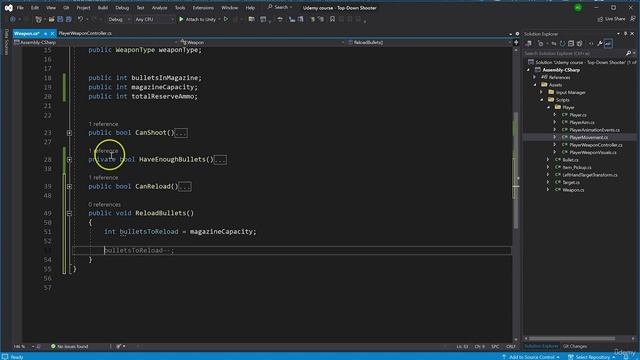640x360 pixels.
Task: Click Add to Source Control
Action: (532, 357)
